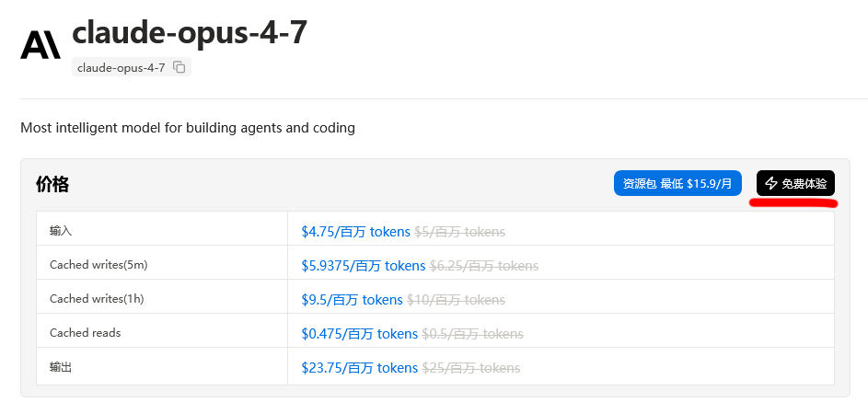Click the crossed-out $6.25/百万 tokens price
Screen dimensions: 868x414
pyautogui.click(x=483, y=266)
